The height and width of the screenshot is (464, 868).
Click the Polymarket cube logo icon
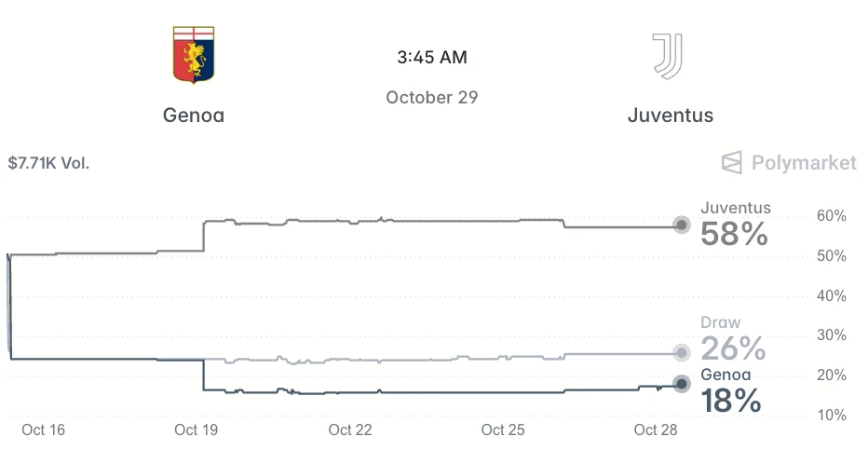click(732, 163)
